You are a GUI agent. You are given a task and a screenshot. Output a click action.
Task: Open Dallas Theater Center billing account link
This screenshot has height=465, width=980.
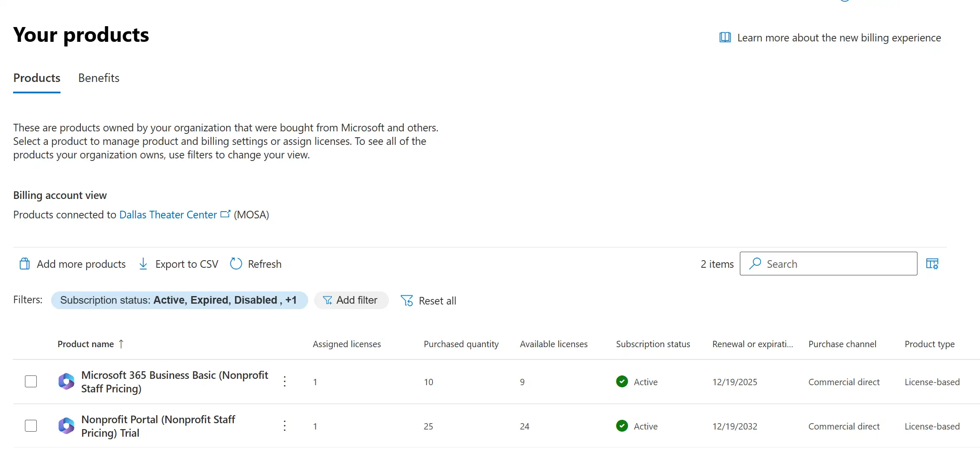168,215
